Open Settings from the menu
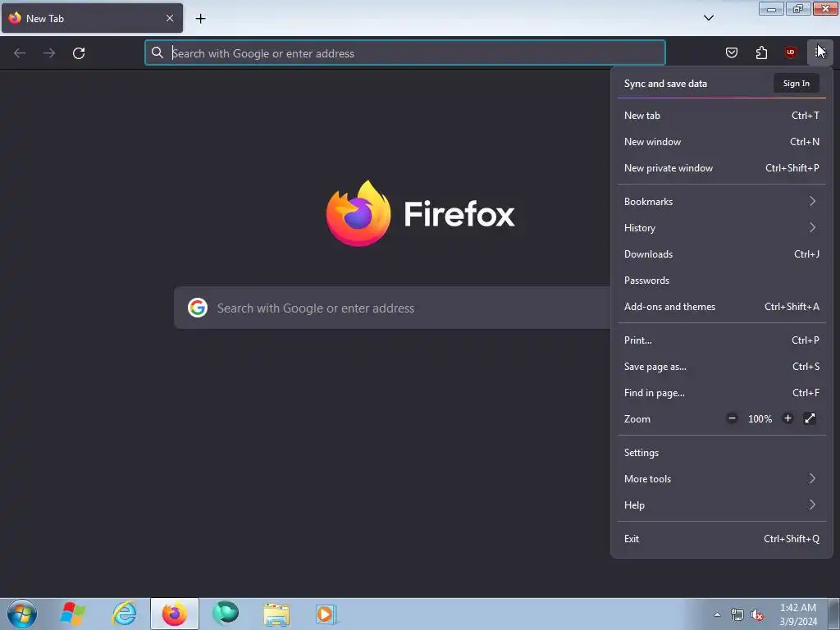 coord(722,453)
